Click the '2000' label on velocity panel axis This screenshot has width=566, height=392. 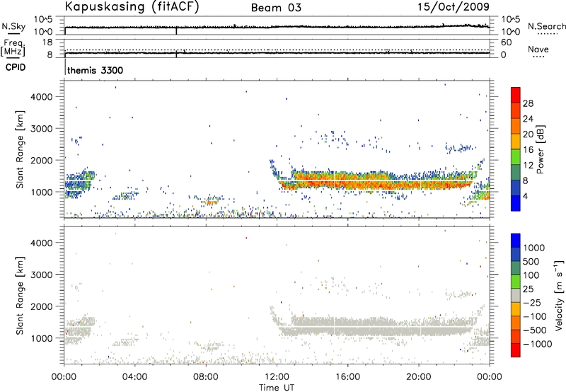[42, 306]
